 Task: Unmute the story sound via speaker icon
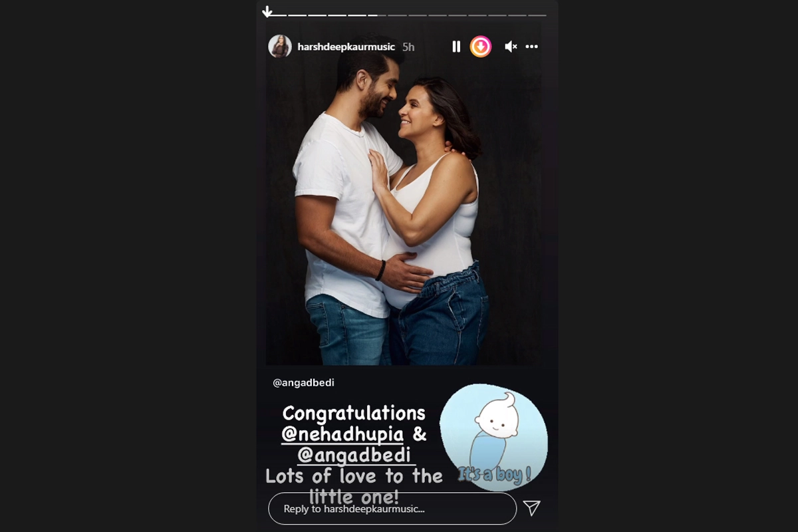pos(511,47)
